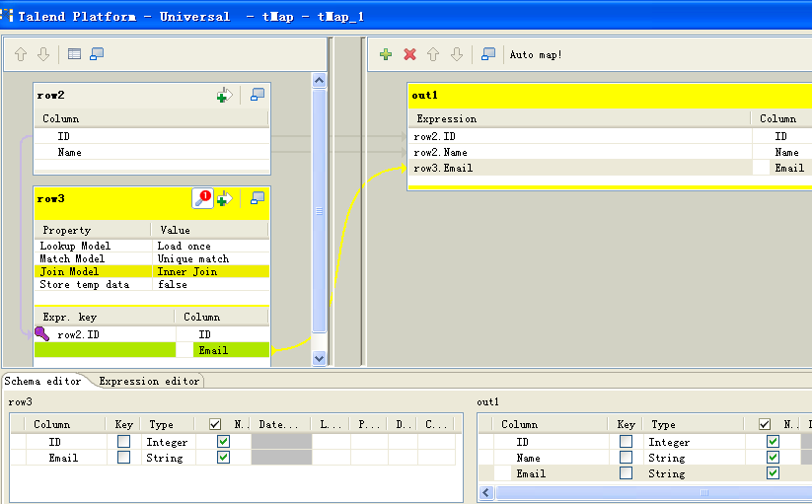The image size is (812, 504).
Task: Click the input panel scroll down arrow
Action: point(319,358)
